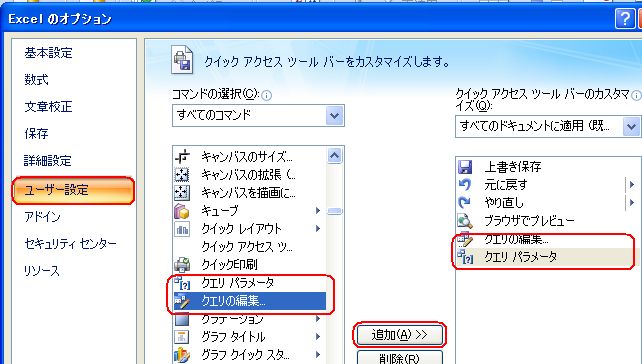642x364 pixels.
Task: Open the help question mark button
Action: (x=625, y=19)
